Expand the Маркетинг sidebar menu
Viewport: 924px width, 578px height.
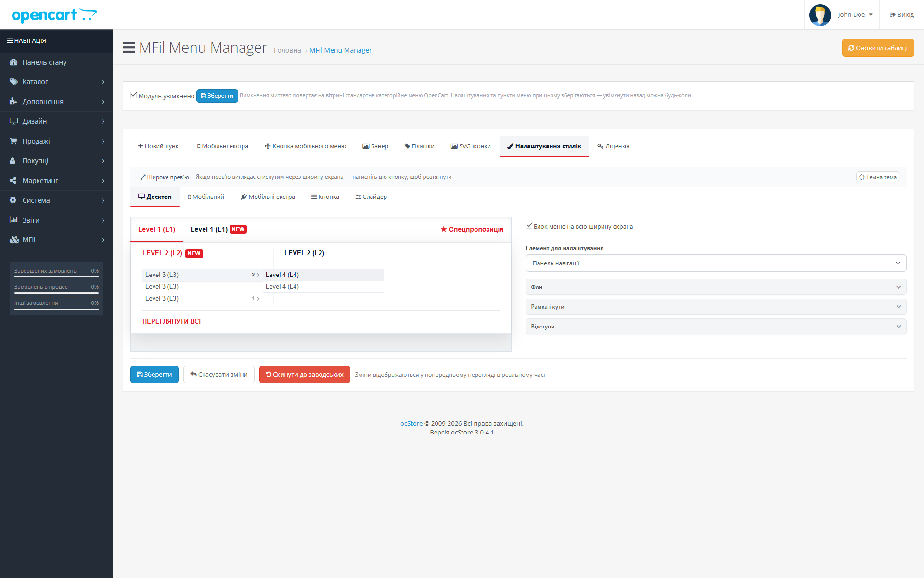coord(56,181)
